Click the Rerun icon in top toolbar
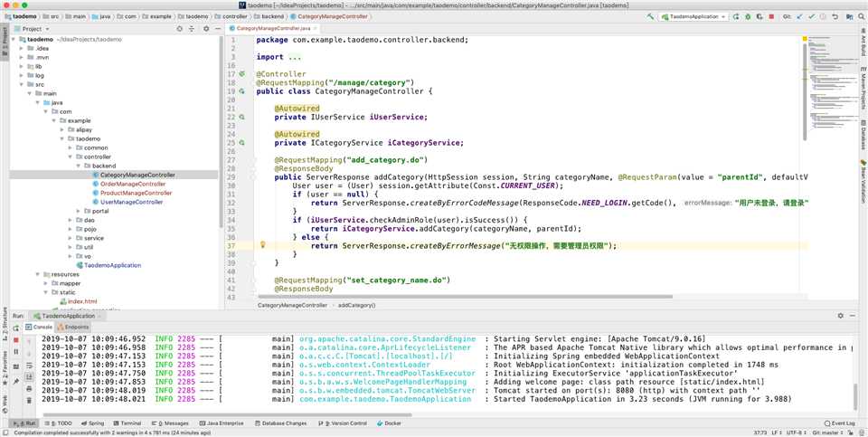Screen dimensions: 868x437 click(736, 16)
